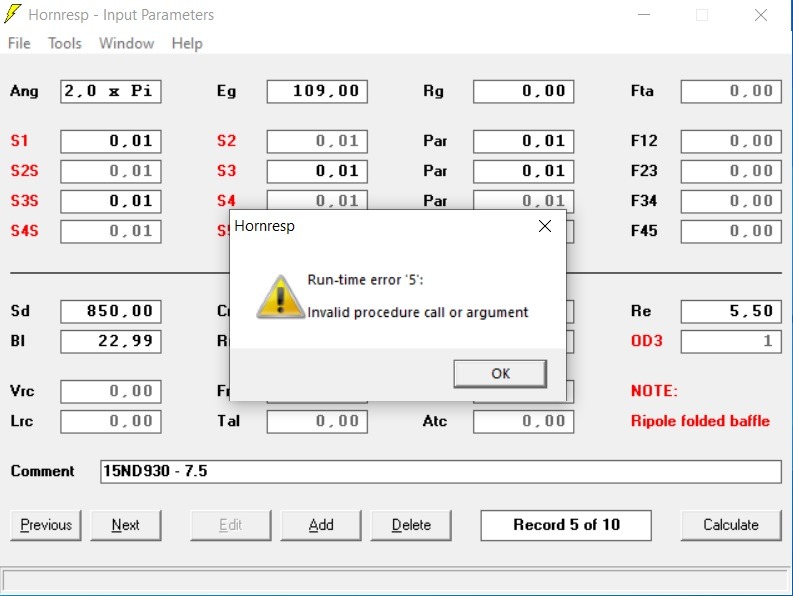
Task: Click the Par field beside S3
Action: (523, 171)
